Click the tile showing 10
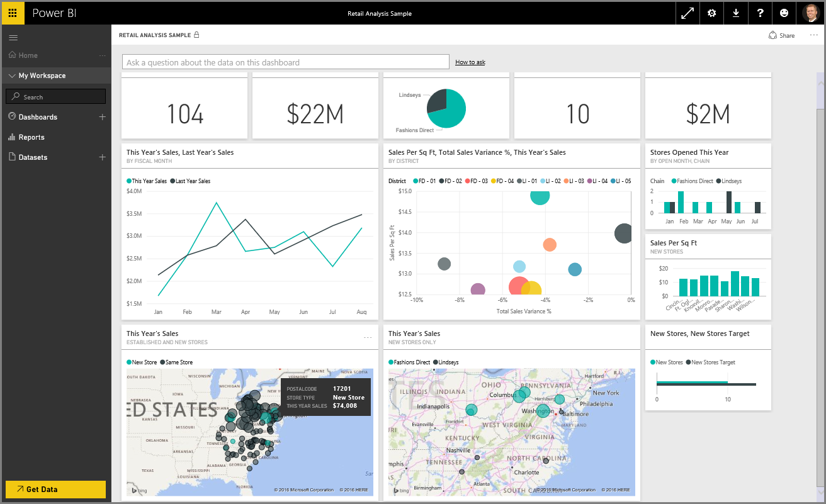 pyautogui.click(x=577, y=107)
